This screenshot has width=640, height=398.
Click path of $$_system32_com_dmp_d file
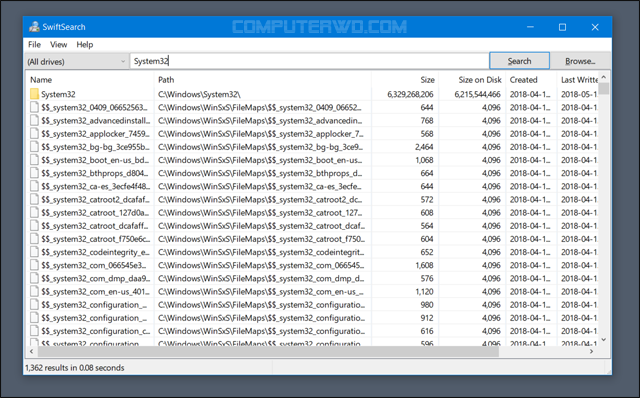click(x=260, y=278)
